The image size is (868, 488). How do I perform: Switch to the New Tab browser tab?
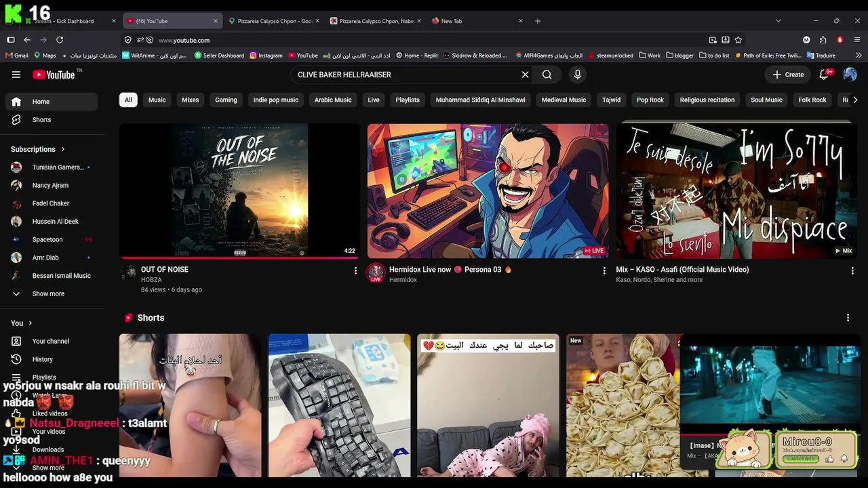pyautogui.click(x=478, y=21)
